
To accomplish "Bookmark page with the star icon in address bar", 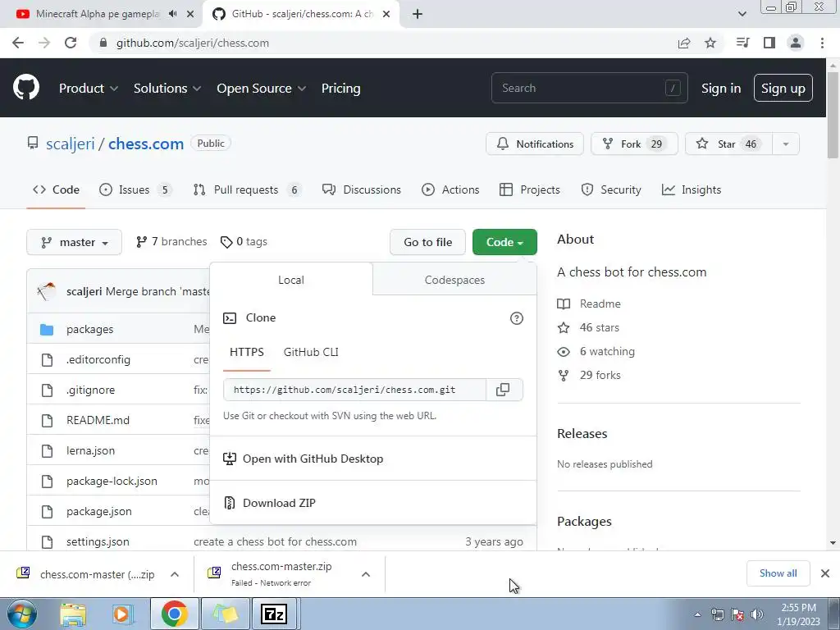I will click(710, 43).
